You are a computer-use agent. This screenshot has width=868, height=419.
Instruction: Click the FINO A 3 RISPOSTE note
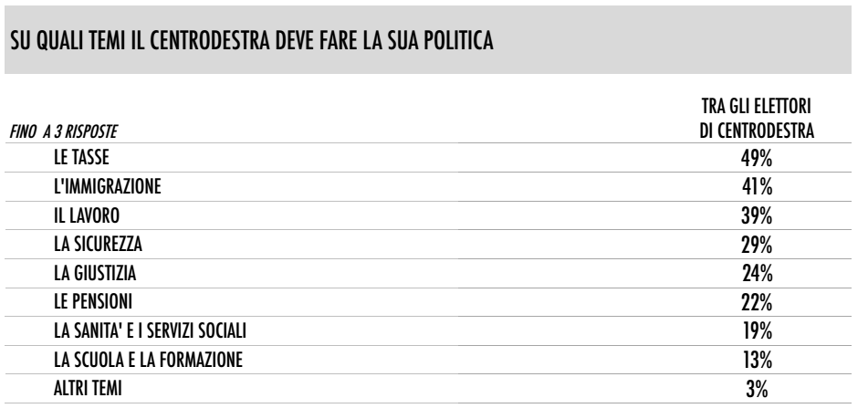click(64, 132)
